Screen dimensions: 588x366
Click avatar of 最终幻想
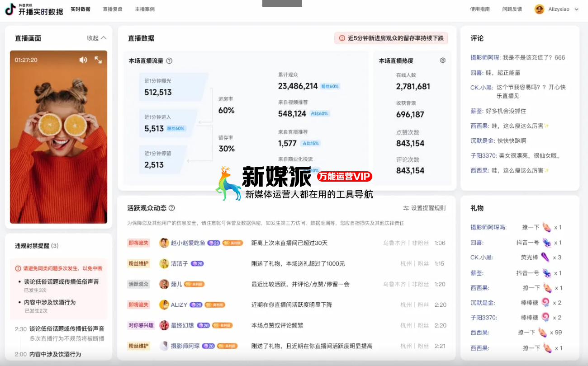tap(164, 325)
